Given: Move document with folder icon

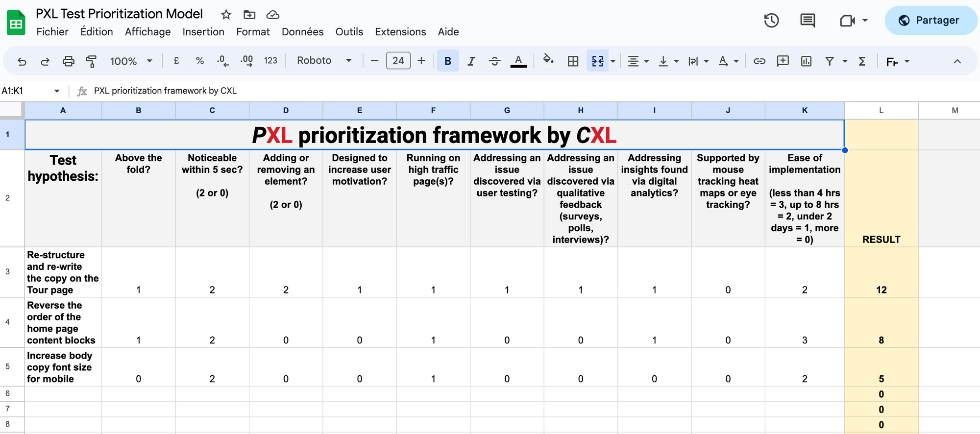Looking at the screenshot, I should click(249, 15).
